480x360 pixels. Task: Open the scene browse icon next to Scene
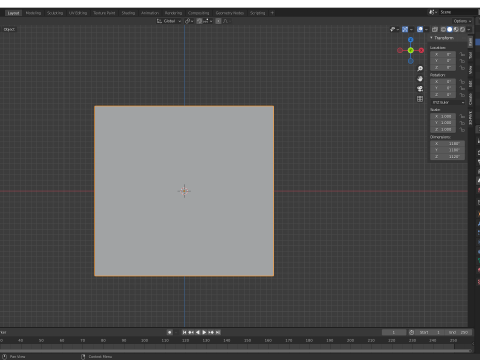[x=433, y=12]
